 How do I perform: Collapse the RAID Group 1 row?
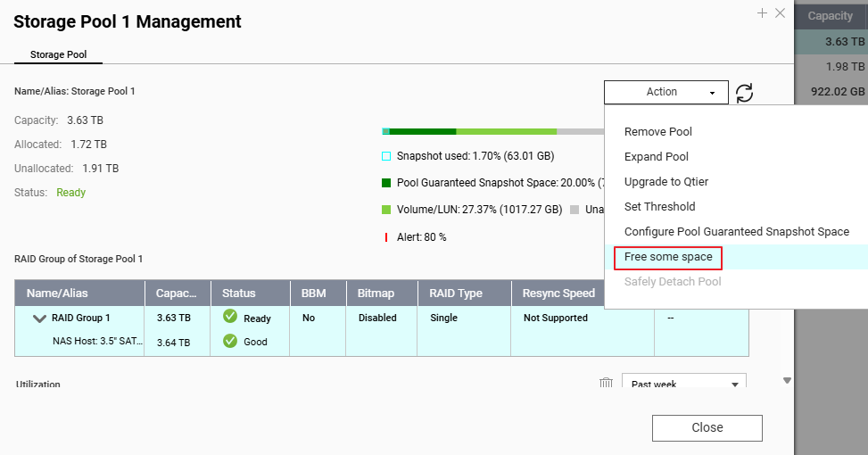point(39,318)
